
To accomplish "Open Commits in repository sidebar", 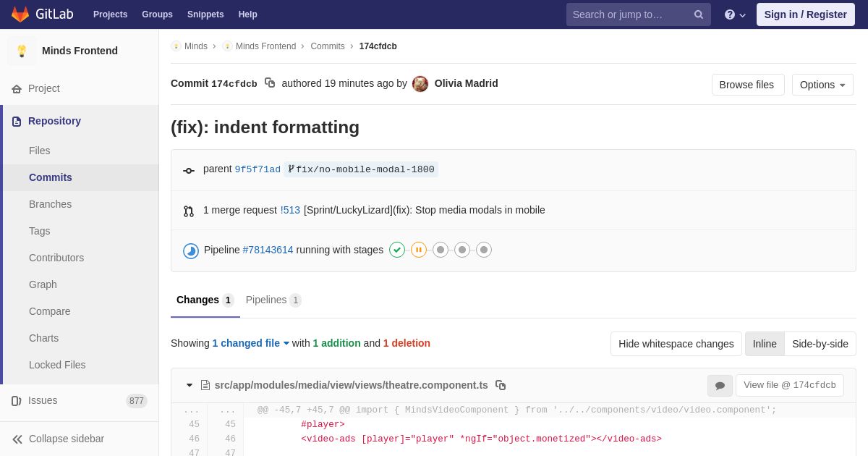I will (51, 177).
